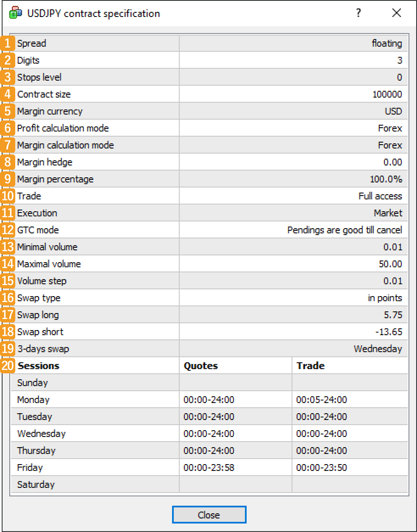Click the 3-days swap Wednesday value
The width and height of the screenshot is (417, 532).
pos(377,349)
